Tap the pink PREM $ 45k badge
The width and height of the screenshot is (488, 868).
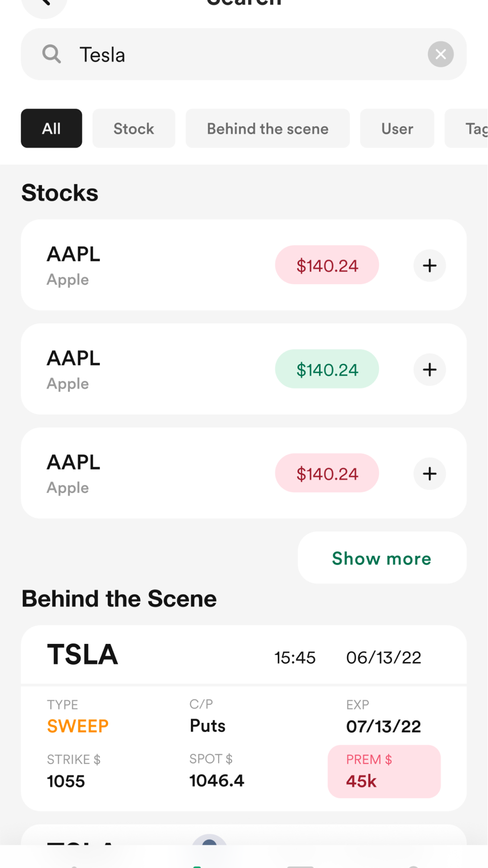pos(384,771)
